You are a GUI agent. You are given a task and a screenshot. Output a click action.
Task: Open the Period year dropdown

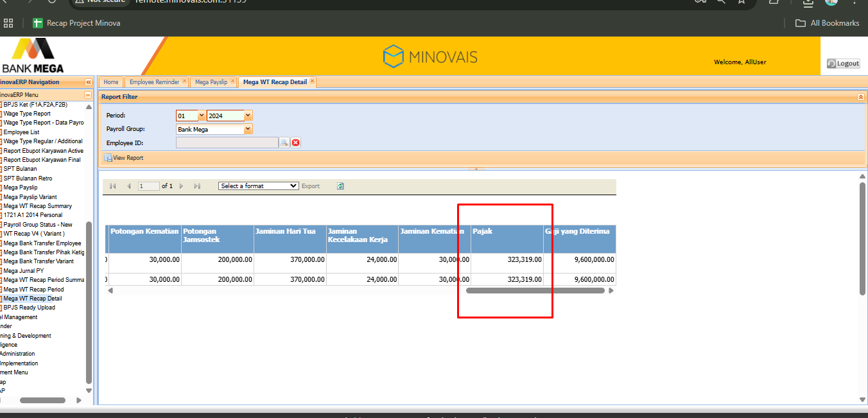(248, 116)
